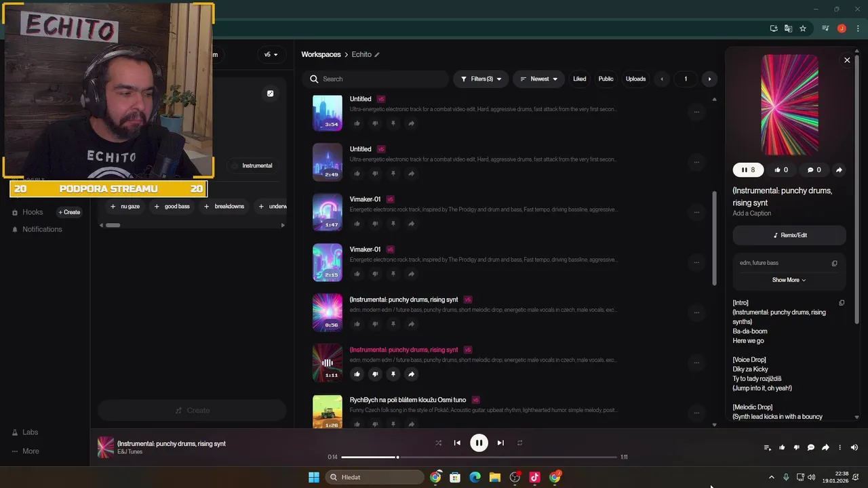Open more options for Vimaker-01 1:47 track
The image size is (868, 488).
(x=696, y=212)
